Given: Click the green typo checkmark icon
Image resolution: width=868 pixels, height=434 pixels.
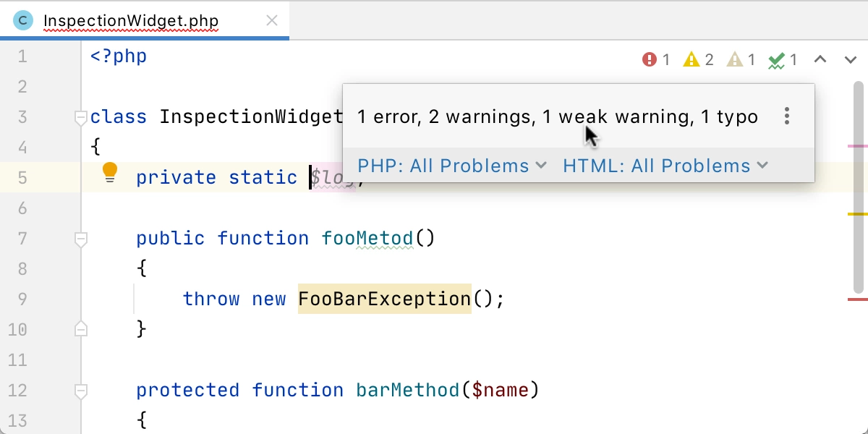Looking at the screenshot, I should (x=777, y=60).
